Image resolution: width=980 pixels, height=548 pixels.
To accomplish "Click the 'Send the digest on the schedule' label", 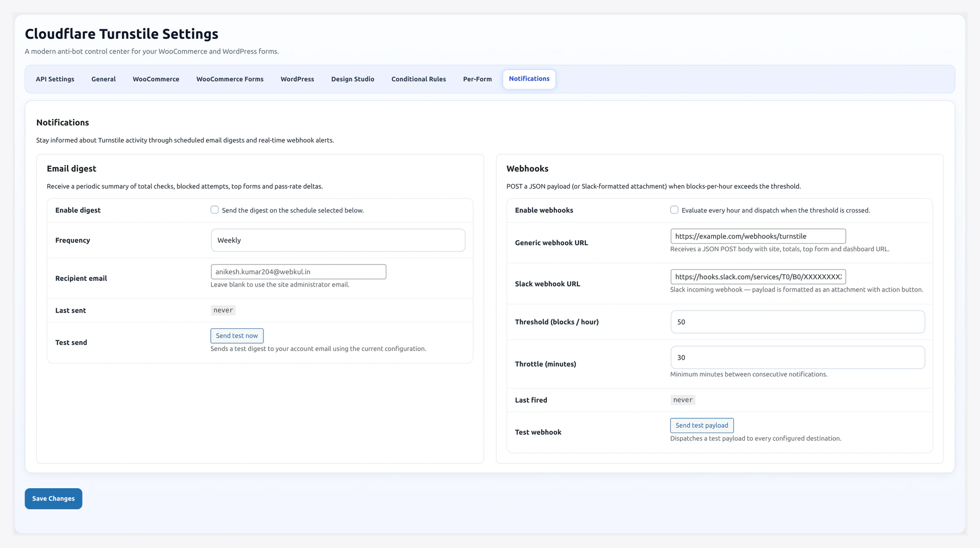I will click(x=292, y=210).
